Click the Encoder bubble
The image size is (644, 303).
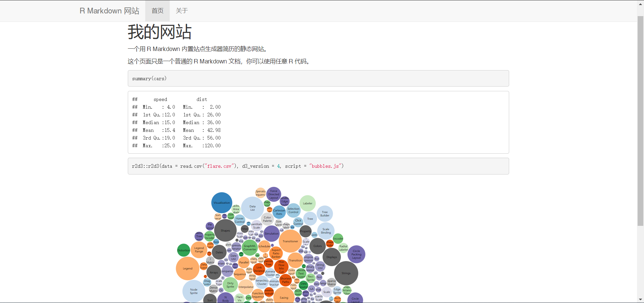point(338,239)
